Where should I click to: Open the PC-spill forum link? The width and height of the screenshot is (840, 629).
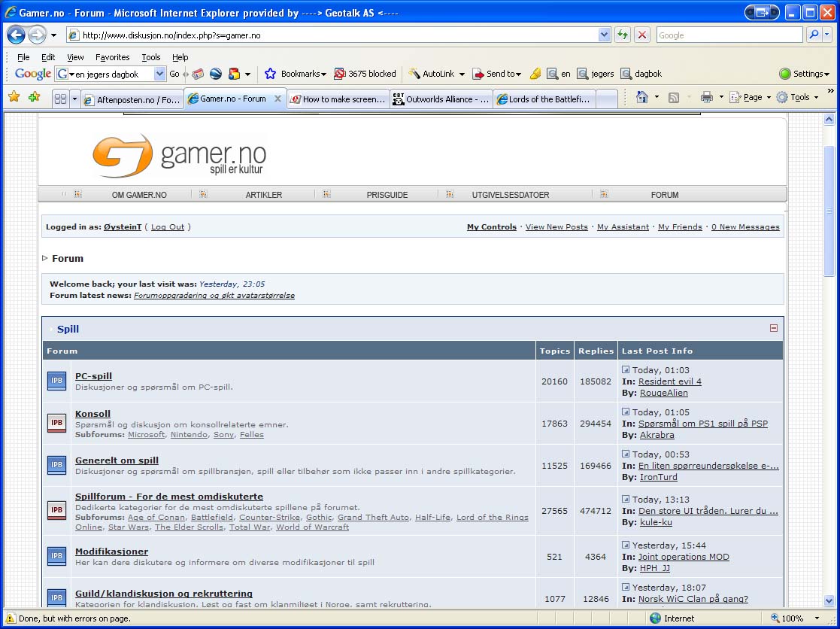93,375
